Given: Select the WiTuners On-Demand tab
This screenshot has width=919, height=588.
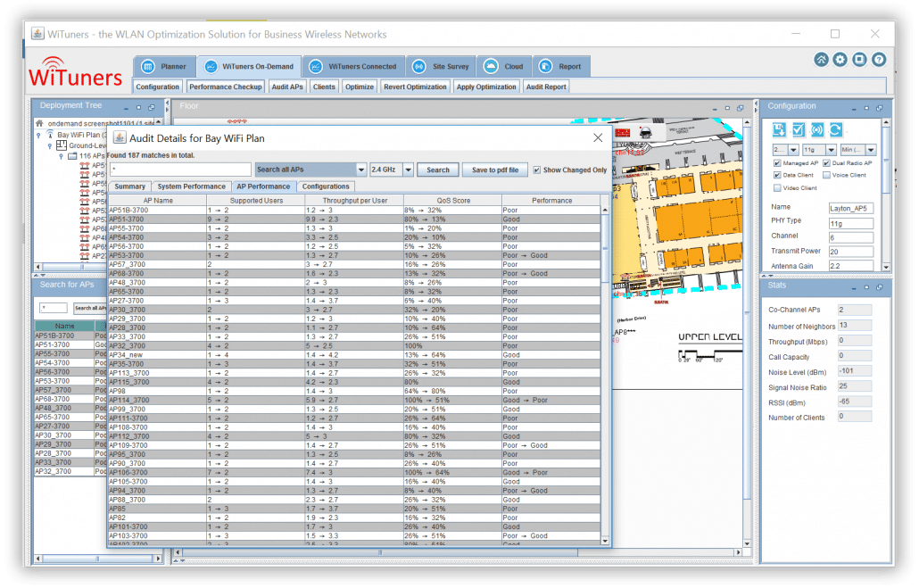Looking at the screenshot, I should pyautogui.click(x=249, y=67).
